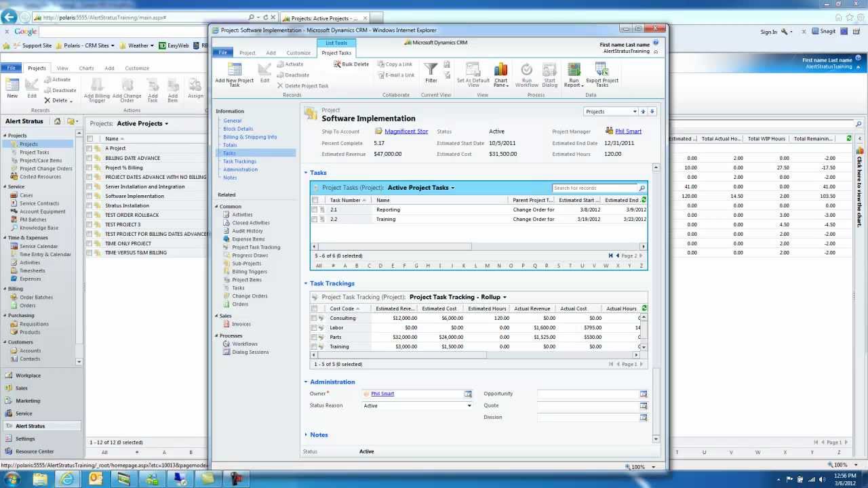Click the Project Tasks horizontal scrollbar

pos(394,247)
